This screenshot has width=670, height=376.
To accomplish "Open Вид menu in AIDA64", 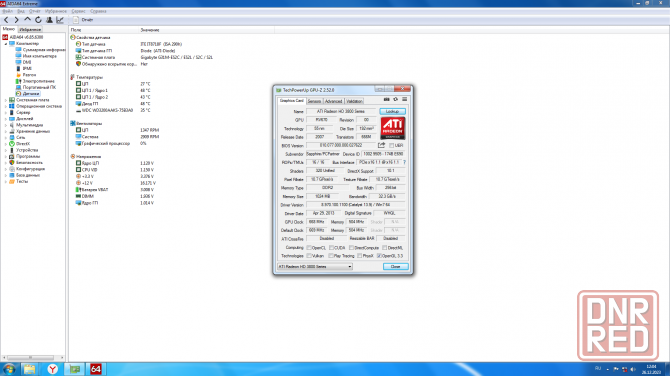I will pos(21,11).
